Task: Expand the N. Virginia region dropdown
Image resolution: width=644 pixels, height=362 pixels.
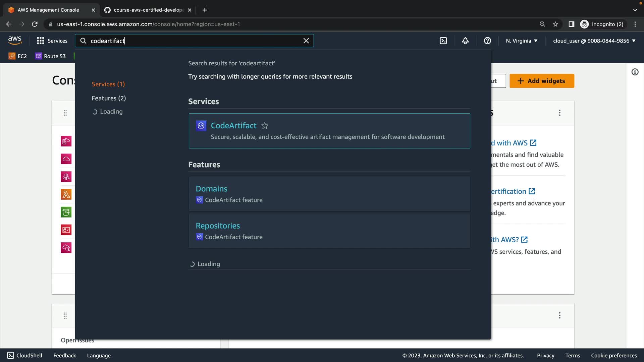Action: coord(522,41)
